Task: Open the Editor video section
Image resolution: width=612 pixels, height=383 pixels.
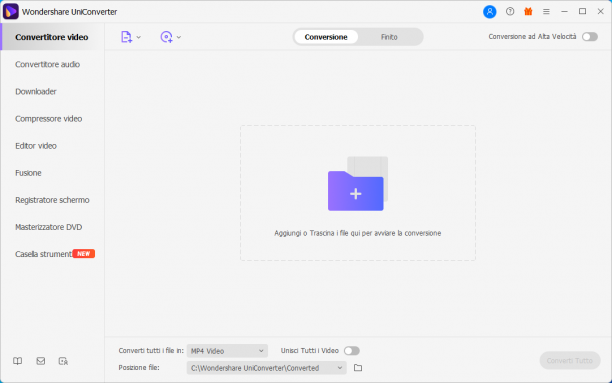Action: [52, 146]
